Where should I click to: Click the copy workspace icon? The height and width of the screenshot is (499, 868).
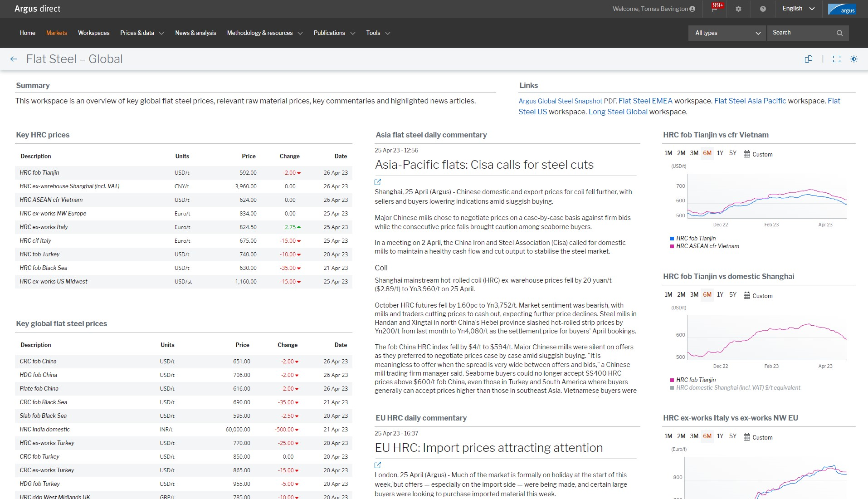tap(808, 59)
